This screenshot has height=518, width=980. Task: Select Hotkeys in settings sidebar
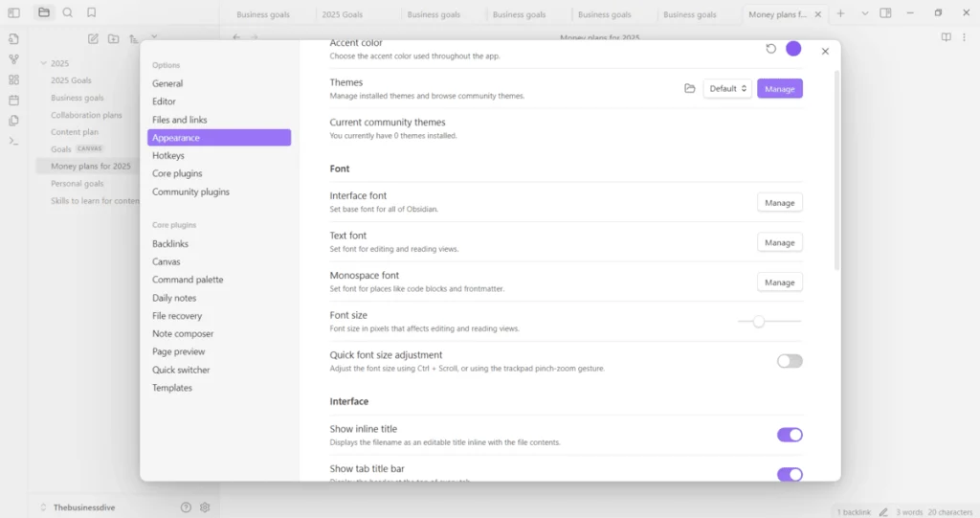pyautogui.click(x=168, y=155)
